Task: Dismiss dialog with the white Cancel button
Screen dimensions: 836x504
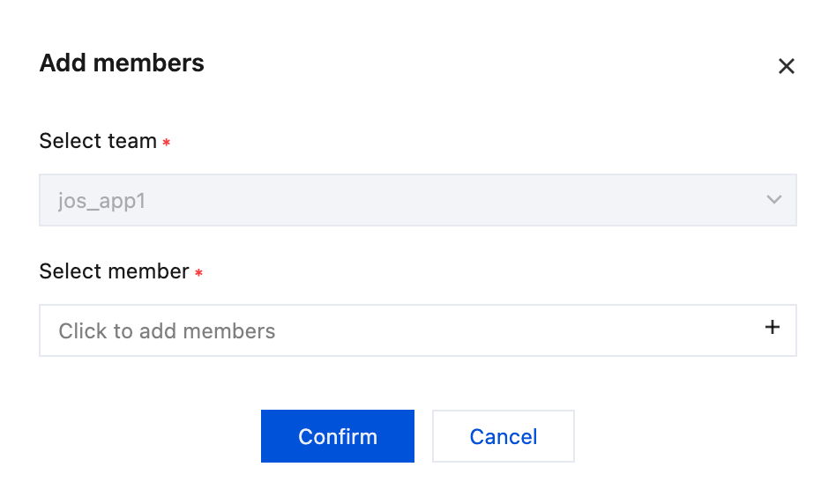Action: click(503, 436)
